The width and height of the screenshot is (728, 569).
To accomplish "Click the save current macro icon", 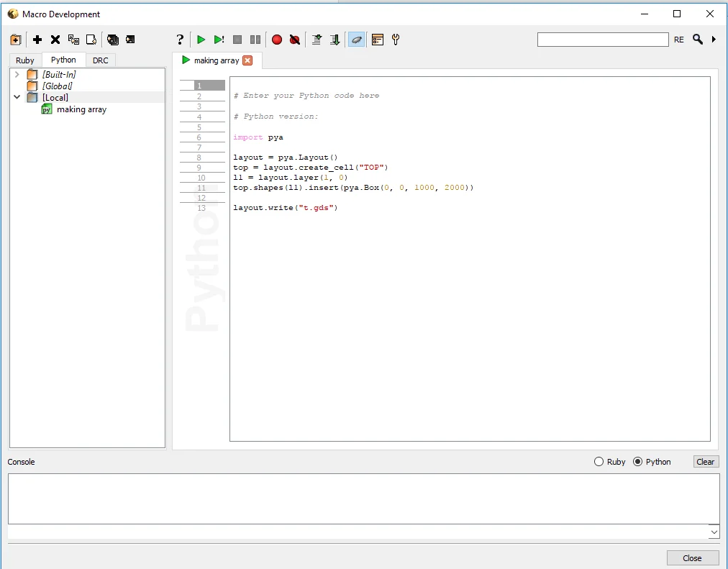I will pos(130,40).
